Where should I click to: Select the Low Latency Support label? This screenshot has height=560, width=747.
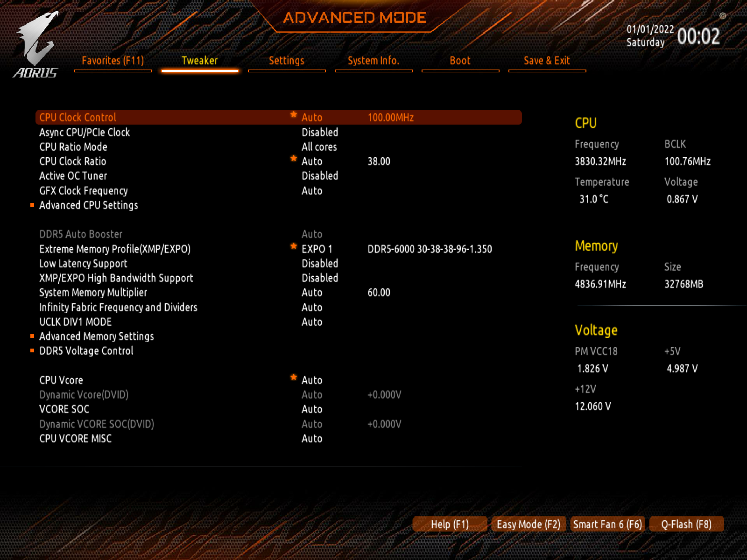[83, 264]
